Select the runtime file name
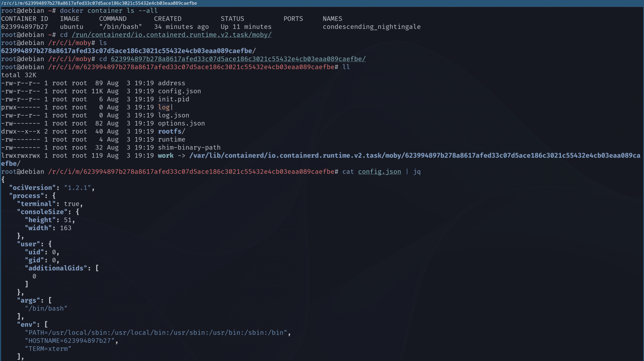 point(172,140)
